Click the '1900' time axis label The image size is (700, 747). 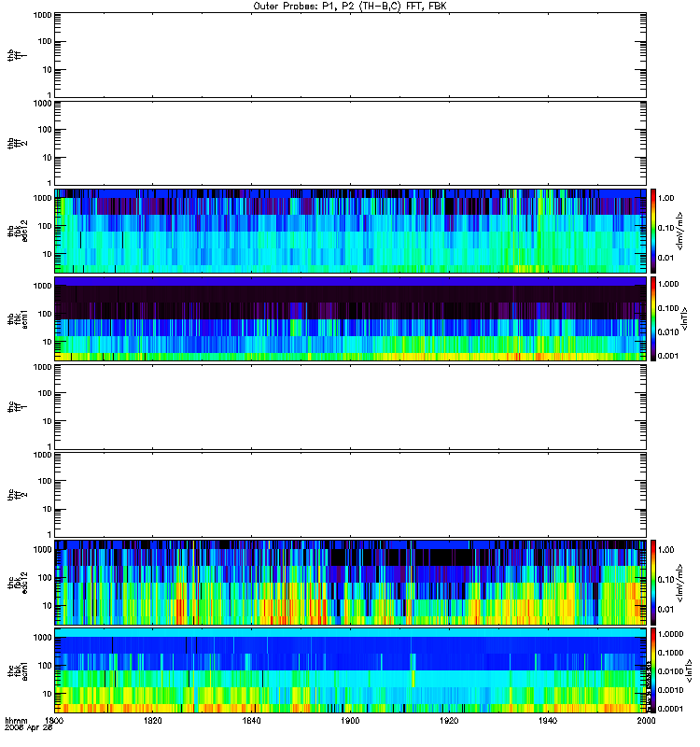click(350, 720)
